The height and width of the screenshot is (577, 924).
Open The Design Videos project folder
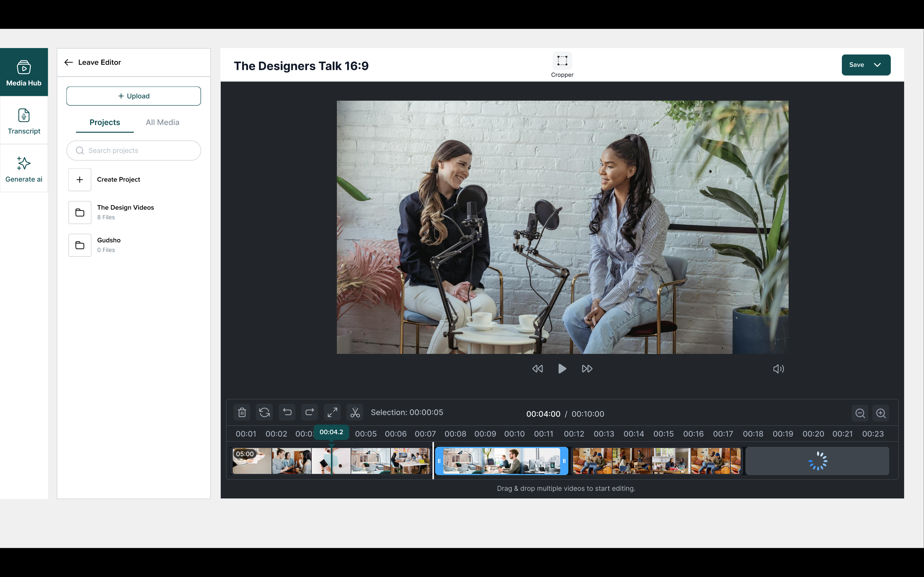tap(125, 212)
